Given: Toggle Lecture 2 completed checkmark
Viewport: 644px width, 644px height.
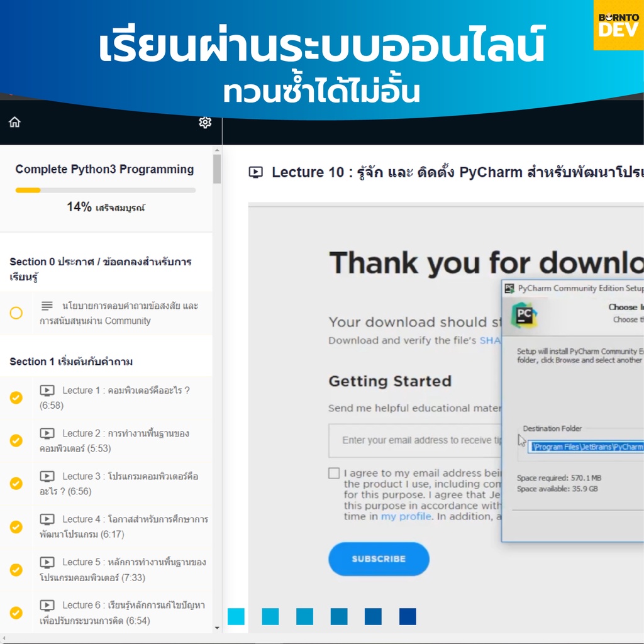Looking at the screenshot, I should click(x=16, y=441).
